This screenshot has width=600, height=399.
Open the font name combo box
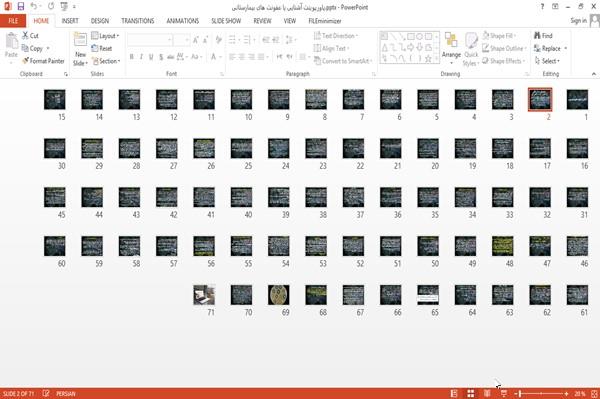150,40
